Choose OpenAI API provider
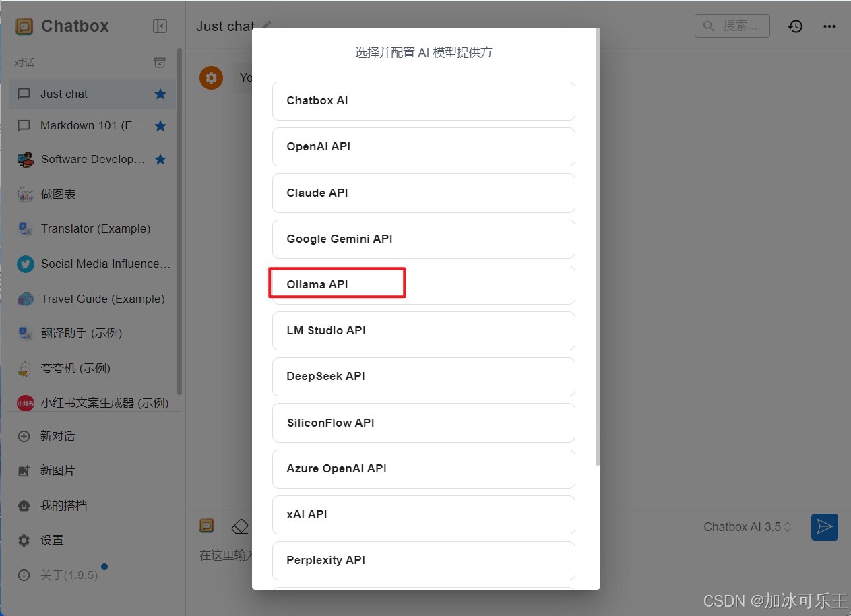Viewport: 851px width, 616px height. (423, 147)
